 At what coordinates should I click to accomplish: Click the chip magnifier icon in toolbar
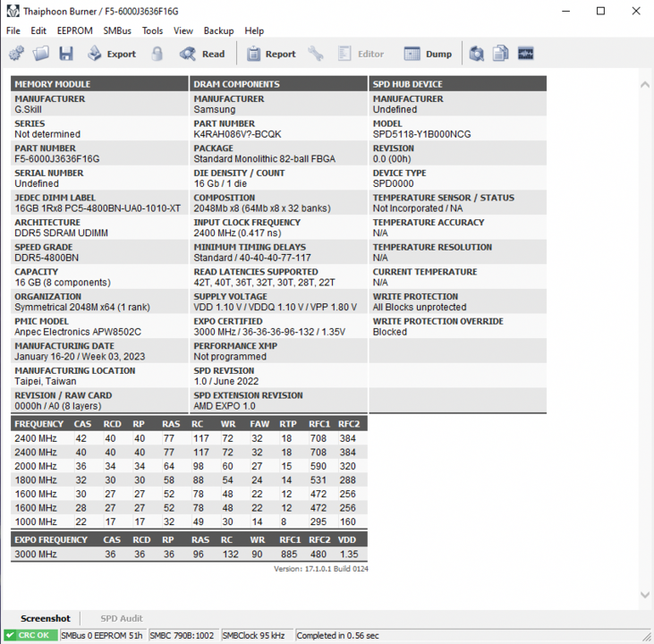coord(477,54)
